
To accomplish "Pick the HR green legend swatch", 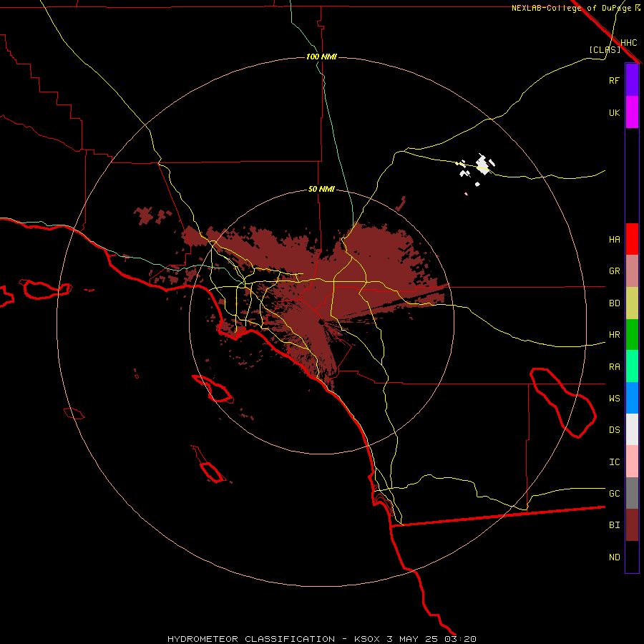I will pos(632,334).
